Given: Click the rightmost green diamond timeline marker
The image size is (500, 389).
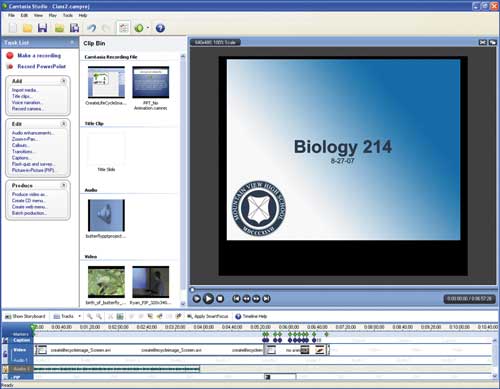Looking at the screenshot, I should (x=326, y=334).
